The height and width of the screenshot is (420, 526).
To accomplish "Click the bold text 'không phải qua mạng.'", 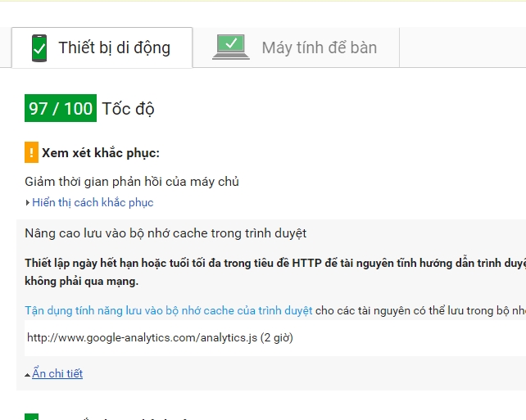I will coord(81,281).
